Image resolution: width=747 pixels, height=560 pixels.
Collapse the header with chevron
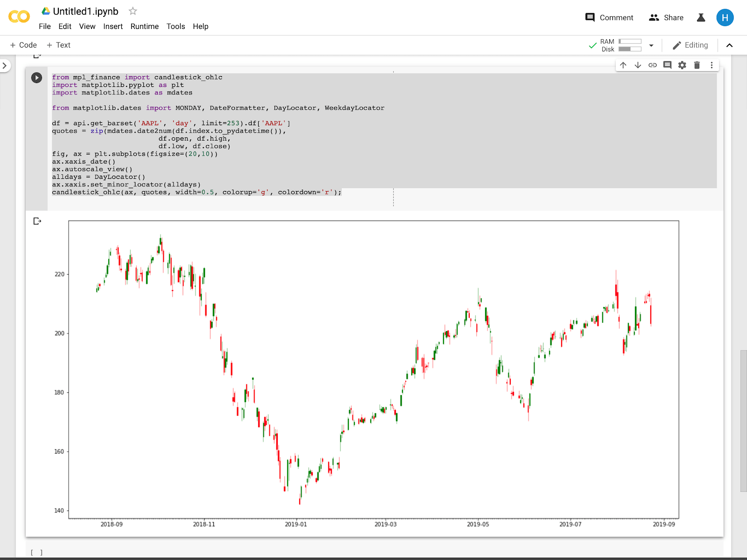click(x=730, y=45)
